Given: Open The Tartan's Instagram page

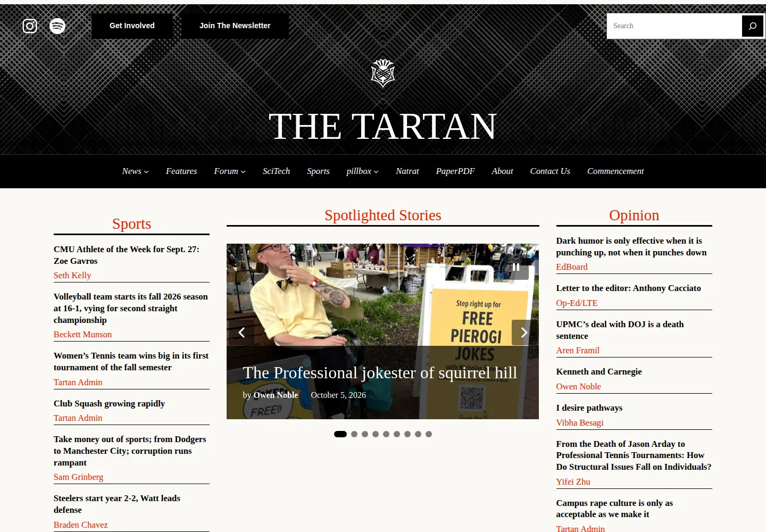Looking at the screenshot, I should (30, 26).
